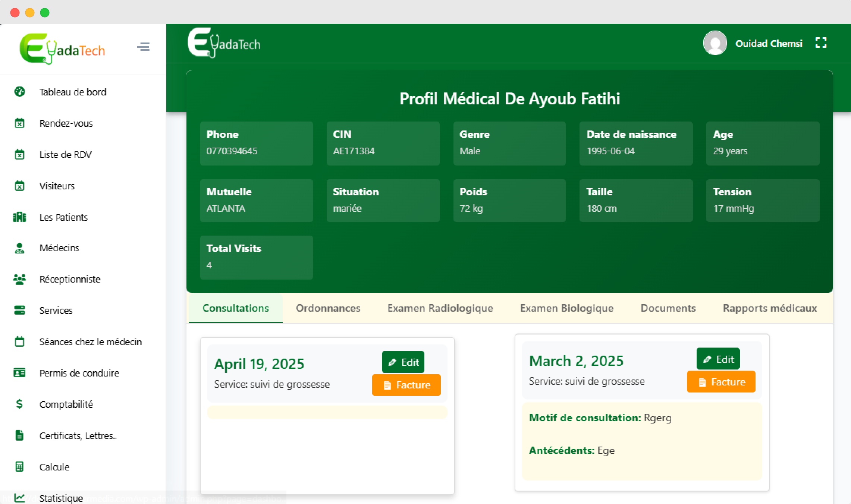
Task: Click the white EyadaTech logo in the header
Action: click(224, 43)
